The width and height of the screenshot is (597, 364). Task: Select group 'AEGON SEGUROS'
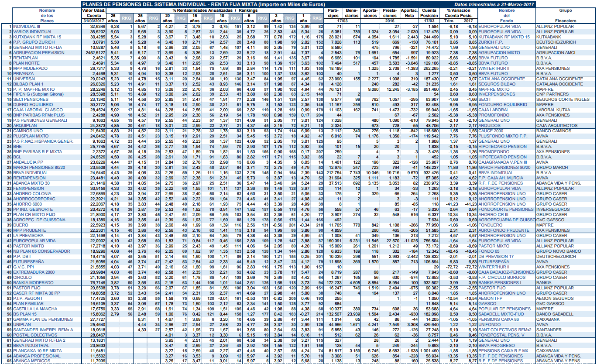tap(554, 298)
